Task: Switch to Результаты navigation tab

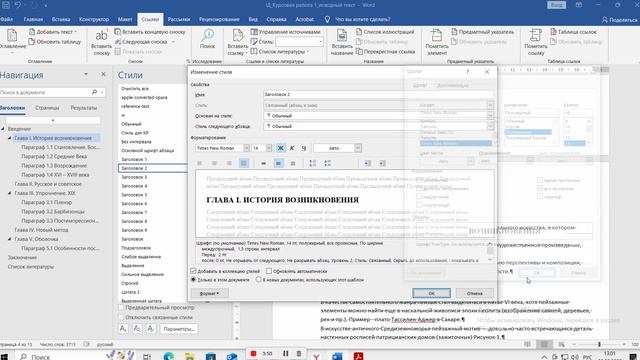Action: (x=84, y=108)
